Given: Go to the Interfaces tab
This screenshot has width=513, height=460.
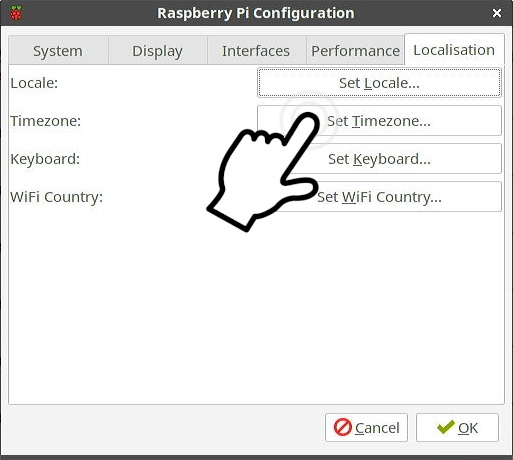Looking at the screenshot, I should [x=256, y=51].
